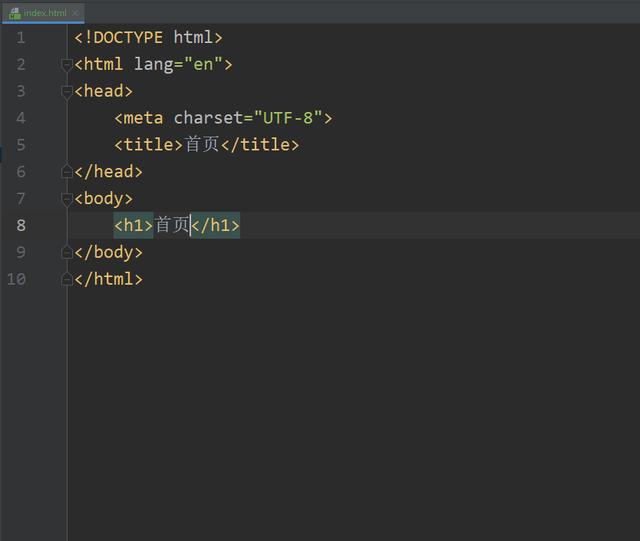Viewport: 640px width, 541px height.
Task: Click the lang="en" attribute
Action: (x=178, y=65)
